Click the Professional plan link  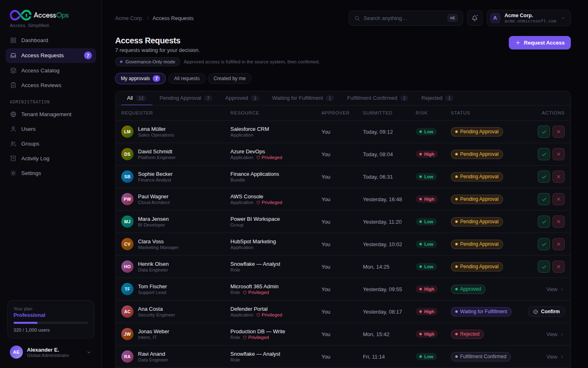pos(29,315)
